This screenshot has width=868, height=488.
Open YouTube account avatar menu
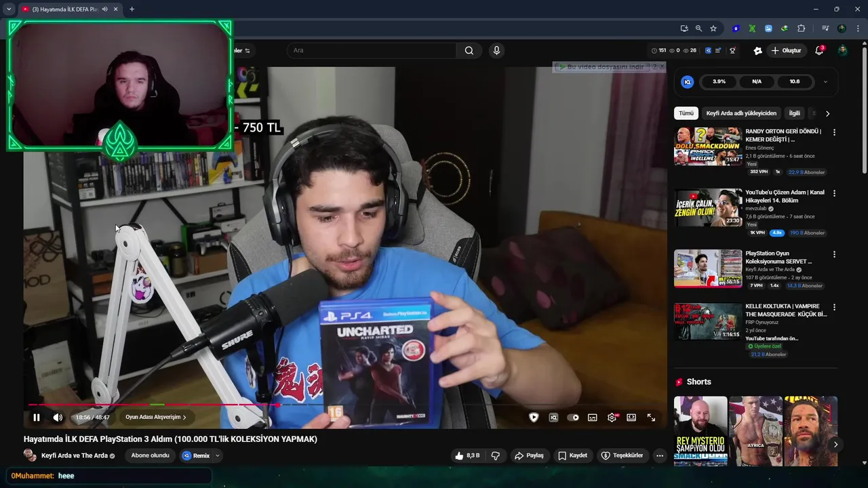pyautogui.click(x=842, y=50)
